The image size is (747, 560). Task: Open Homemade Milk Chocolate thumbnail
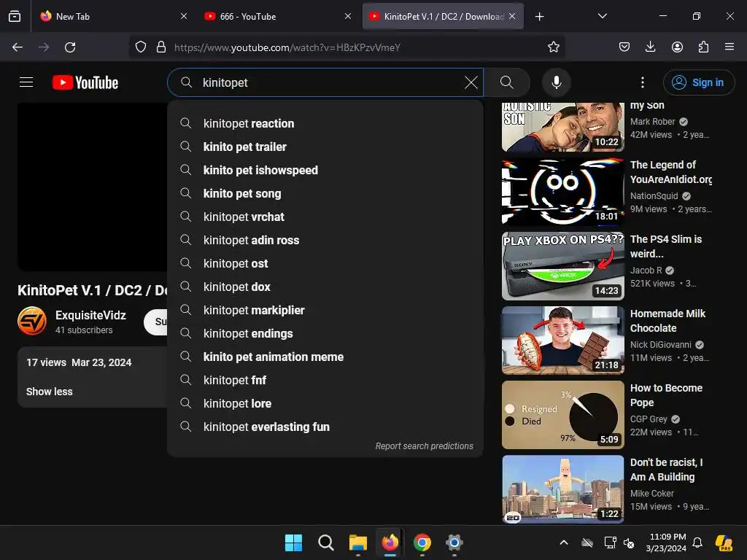point(562,340)
